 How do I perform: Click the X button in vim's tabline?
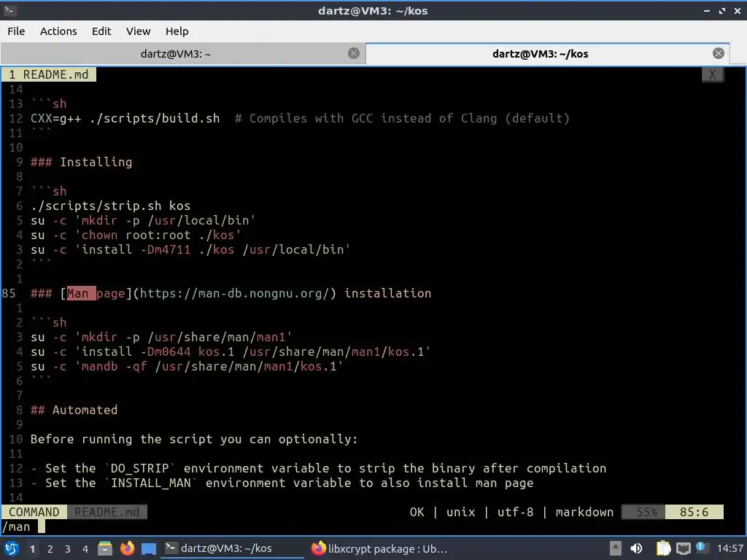coord(712,75)
